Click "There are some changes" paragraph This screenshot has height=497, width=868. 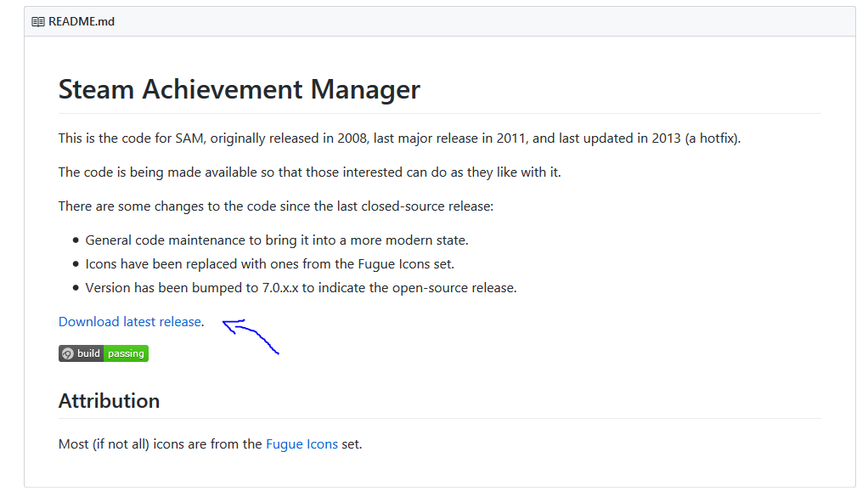(275, 206)
